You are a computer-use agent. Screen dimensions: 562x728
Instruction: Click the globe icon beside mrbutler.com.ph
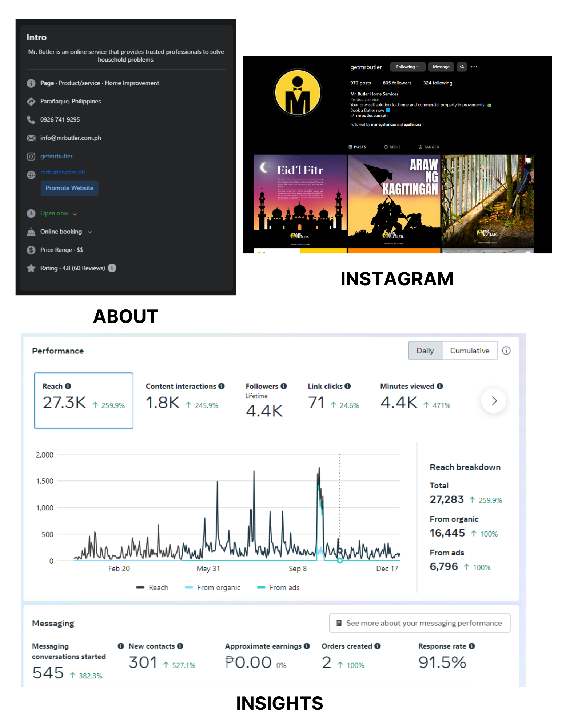click(x=31, y=175)
